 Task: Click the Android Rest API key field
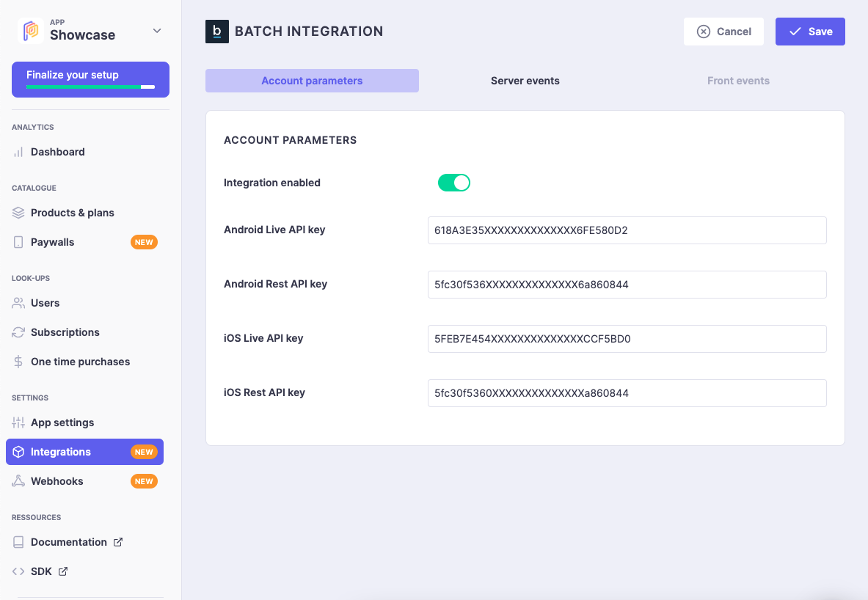click(627, 285)
